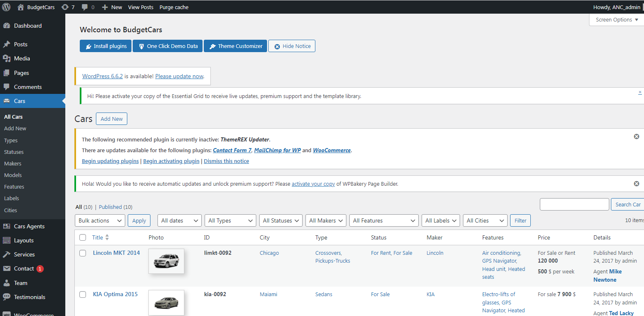644x316 pixels.
Task: Dismiss the WPBakery Page Builder notice
Action: point(637,184)
